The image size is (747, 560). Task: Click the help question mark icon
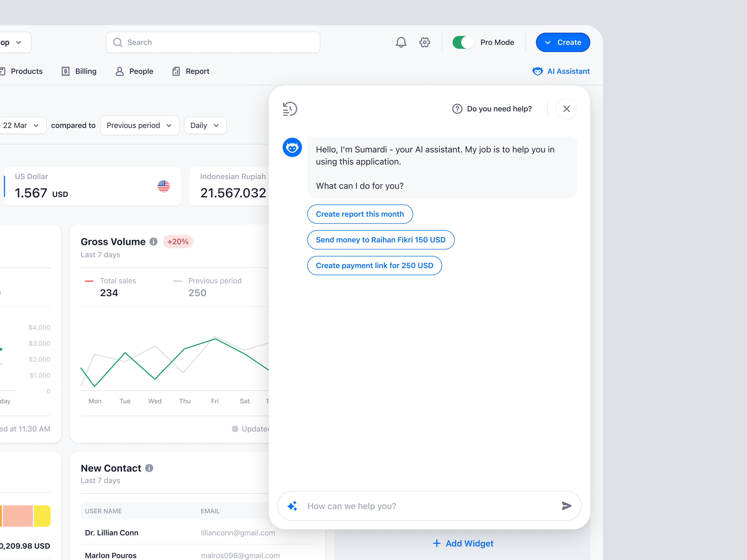457,108
